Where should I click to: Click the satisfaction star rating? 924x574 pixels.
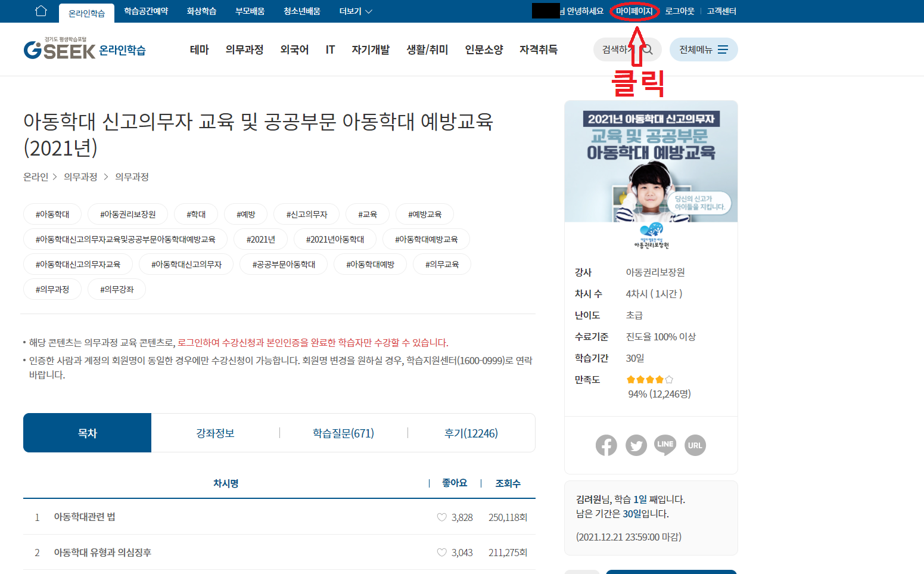(x=649, y=379)
